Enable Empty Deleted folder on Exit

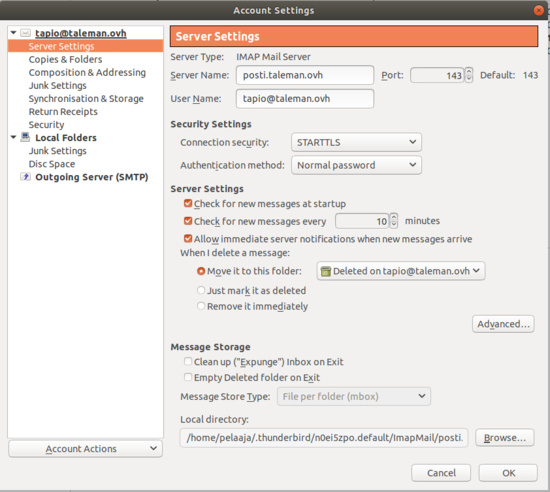pos(188,377)
